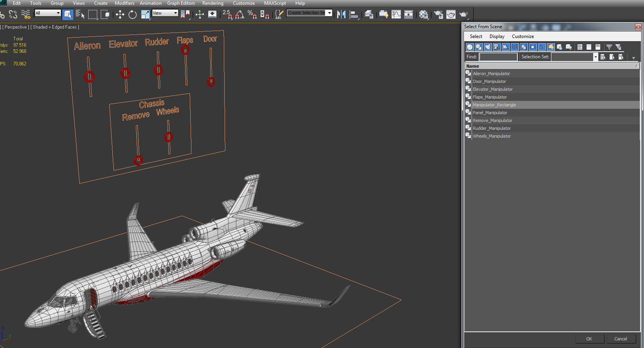The image size is (644, 348).
Task: Toggle the Window/Crossing selection mode
Action: pos(105,14)
